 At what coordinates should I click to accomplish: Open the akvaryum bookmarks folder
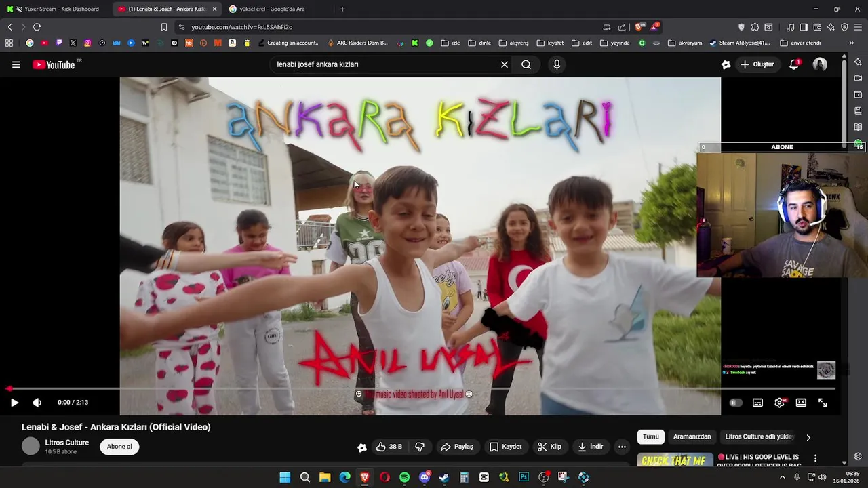click(x=685, y=43)
